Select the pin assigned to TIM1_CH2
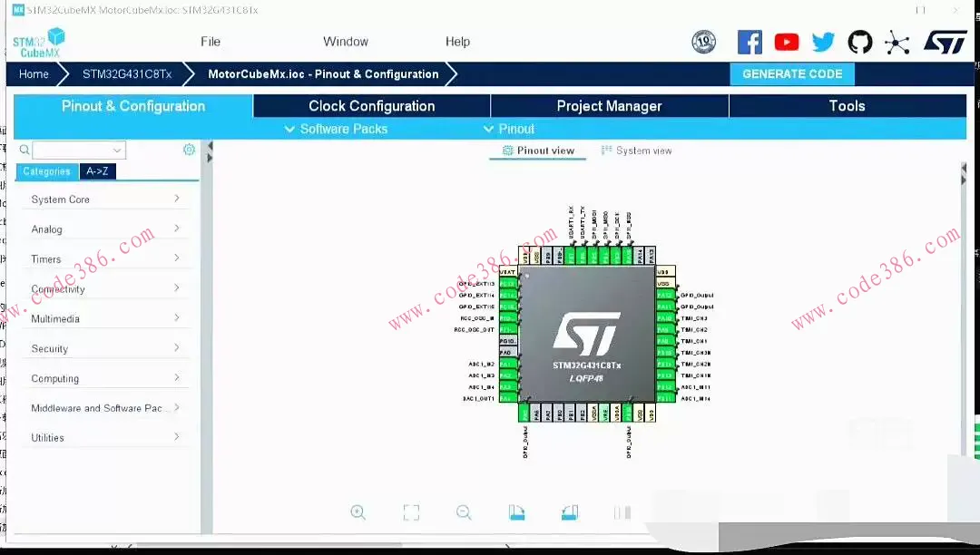This screenshot has width=980, height=555. click(666, 329)
